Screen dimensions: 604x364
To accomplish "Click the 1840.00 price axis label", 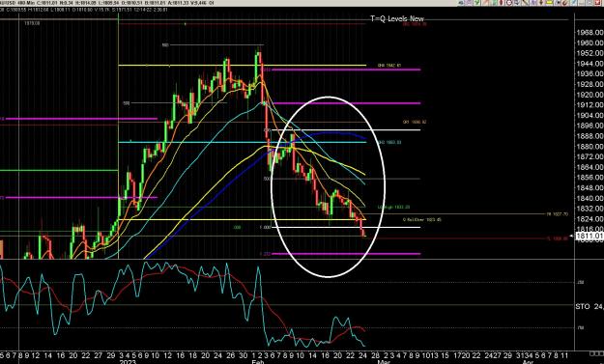I will 590,198.
